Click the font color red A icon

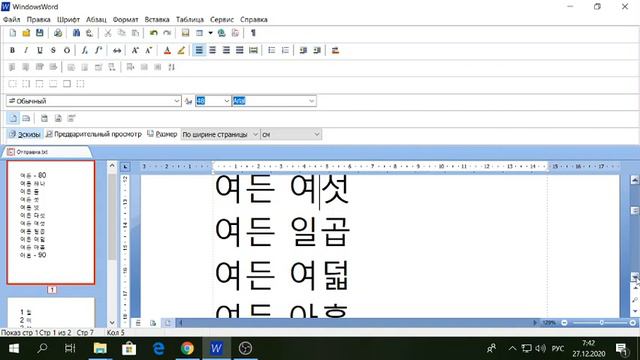point(167,50)
